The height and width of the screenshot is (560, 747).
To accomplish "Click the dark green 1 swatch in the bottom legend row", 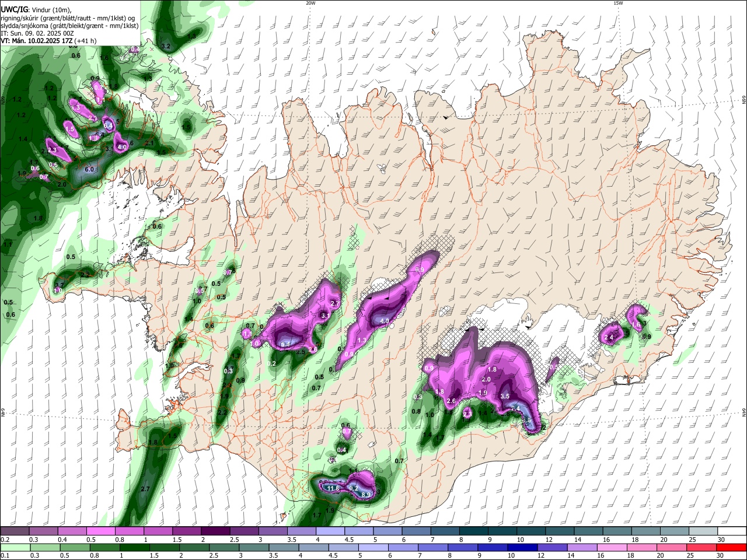I will click(x=135, y=547).
